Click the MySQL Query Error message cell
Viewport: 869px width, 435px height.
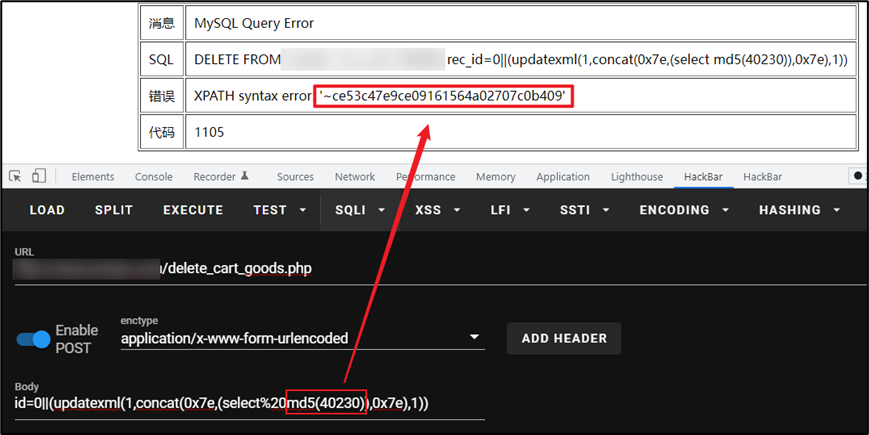[x=521, y=23]
